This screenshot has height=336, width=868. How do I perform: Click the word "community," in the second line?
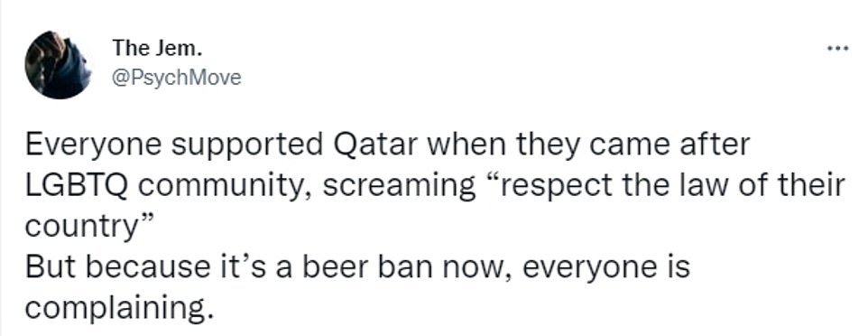pyautogui.click(x=226, y=188)
